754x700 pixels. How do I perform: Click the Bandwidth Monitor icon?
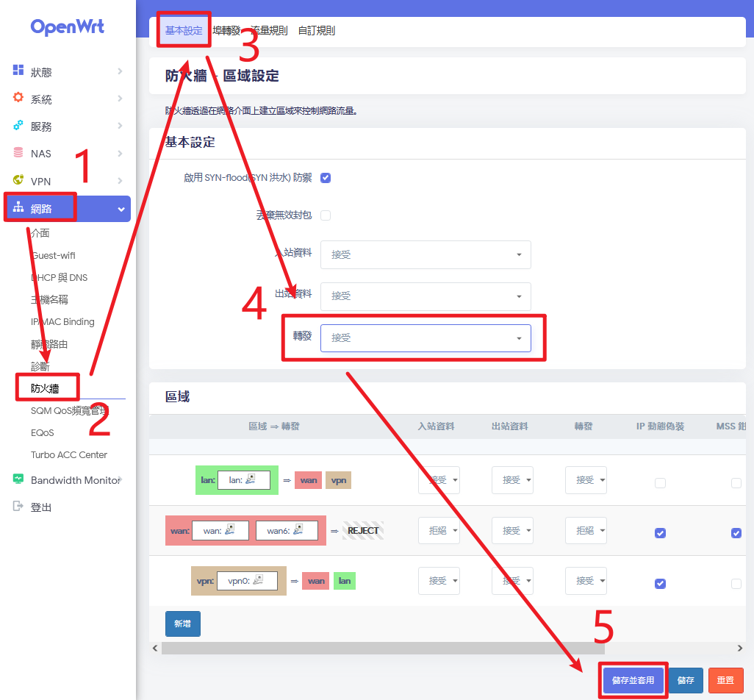click(18, 479)
